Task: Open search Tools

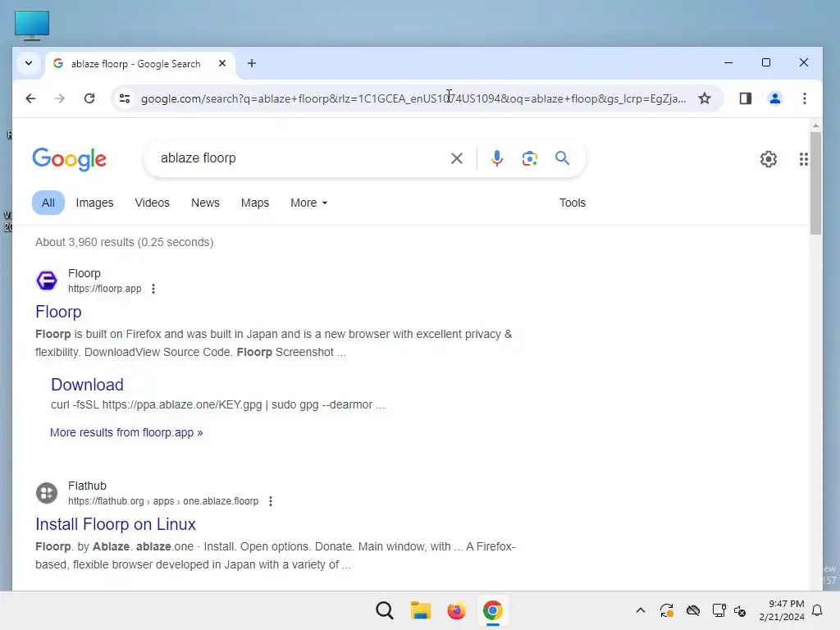Action: click(x=572, y=203)
